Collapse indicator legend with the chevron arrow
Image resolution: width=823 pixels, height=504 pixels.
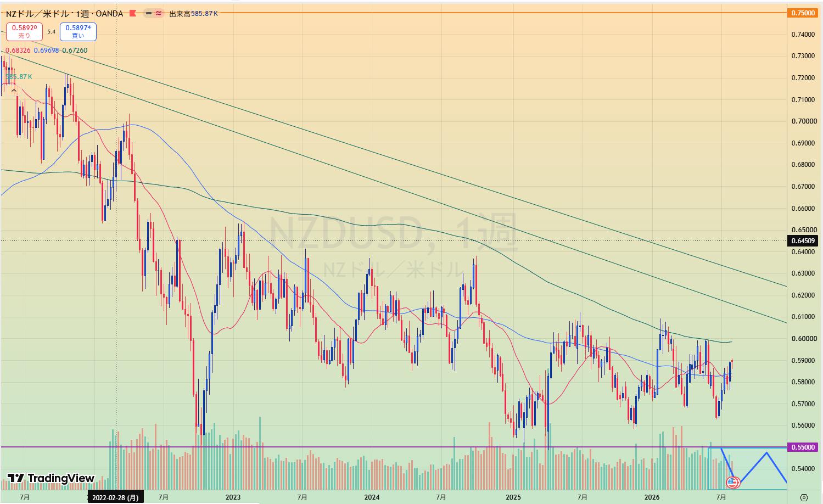(14, 90)
